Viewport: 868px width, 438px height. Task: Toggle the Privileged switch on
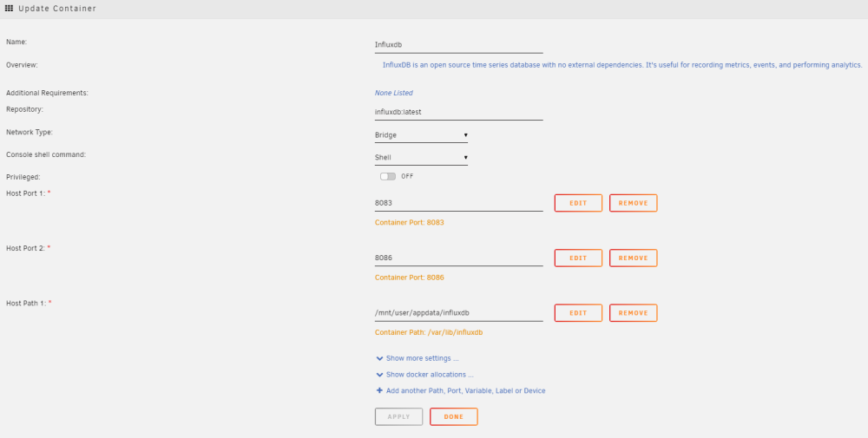388,176
